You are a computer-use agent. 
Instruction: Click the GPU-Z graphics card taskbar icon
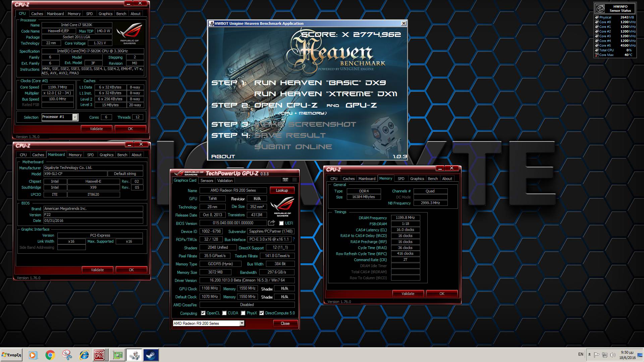(117, 355)
